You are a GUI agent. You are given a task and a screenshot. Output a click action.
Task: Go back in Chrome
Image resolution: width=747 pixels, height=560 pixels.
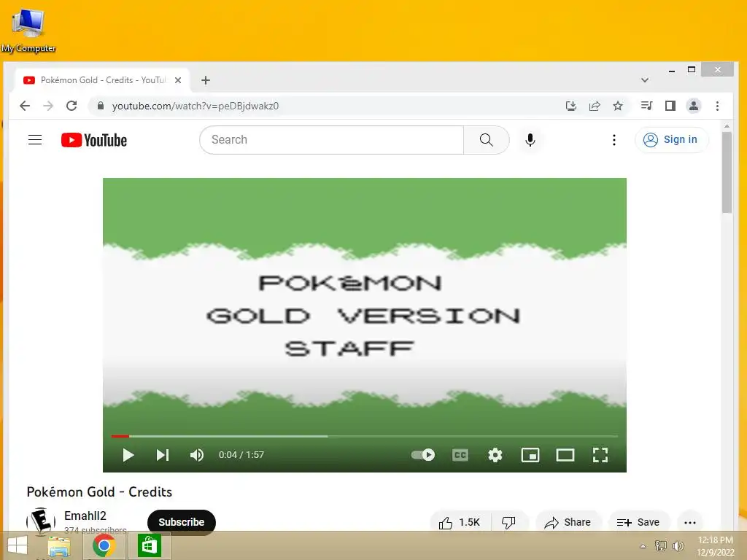pyautogui.click(x=25, y=106)
